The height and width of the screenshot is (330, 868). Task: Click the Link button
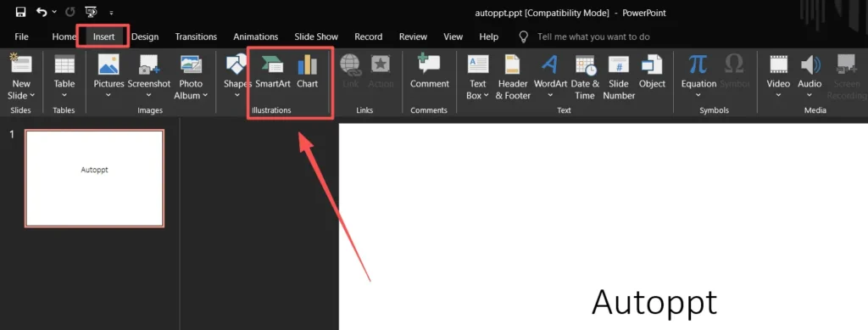pyautogui.click(x=350, y=71)
